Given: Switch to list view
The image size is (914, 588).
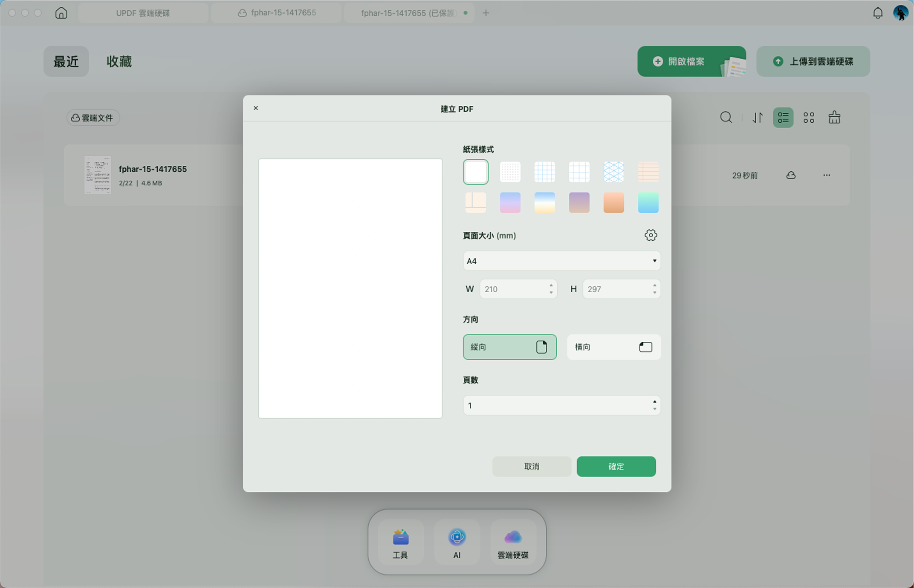Looking at the screenshot, I should 783,118.
